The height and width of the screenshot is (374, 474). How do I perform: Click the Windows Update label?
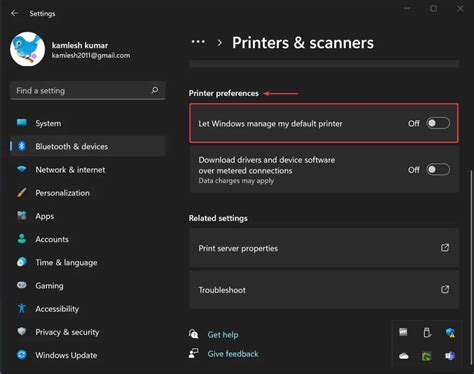tap(66, 355)
